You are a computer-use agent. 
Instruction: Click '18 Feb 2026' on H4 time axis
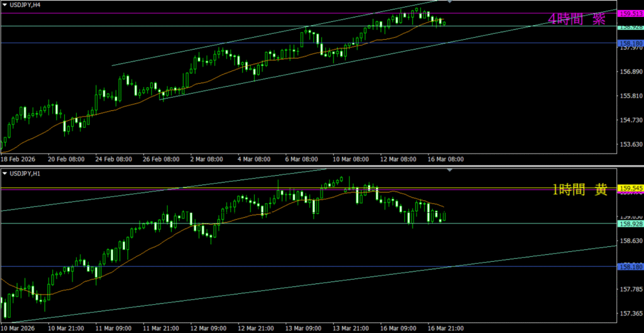pyautogui.click(x=20, y=159)
